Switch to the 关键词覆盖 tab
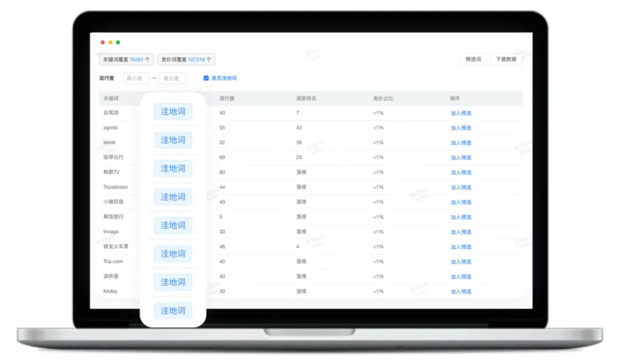 126,59
